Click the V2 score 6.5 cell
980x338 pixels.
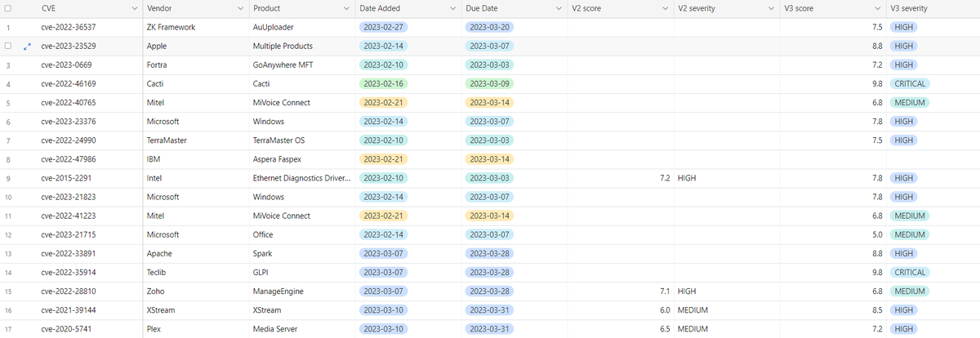coord(621,328)
